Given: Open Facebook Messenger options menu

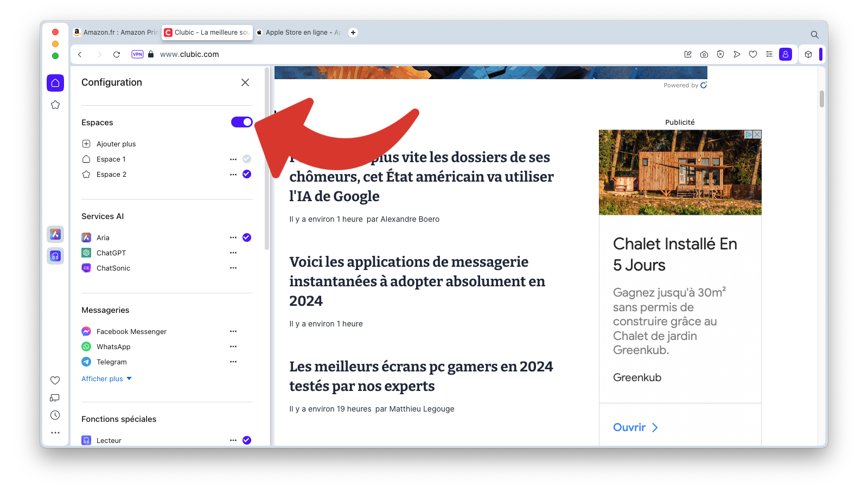Looking at the screenshot, I should [233, 331].
